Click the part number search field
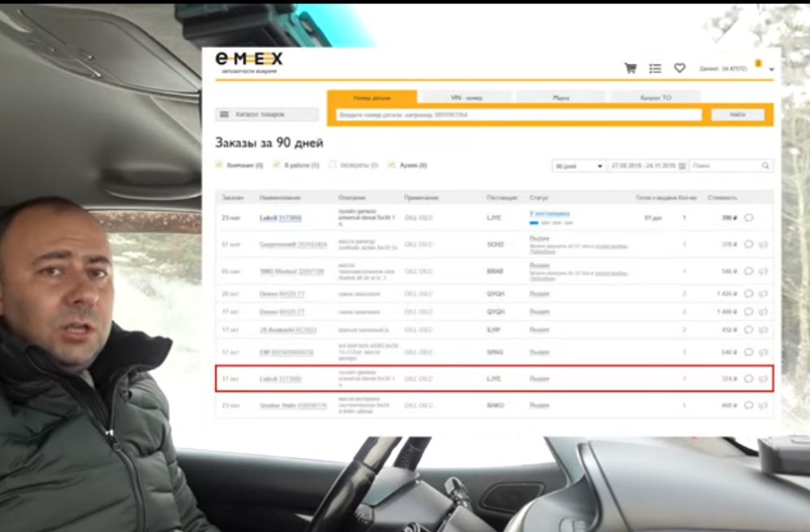 pyautogui.click(x=519, y=115)
